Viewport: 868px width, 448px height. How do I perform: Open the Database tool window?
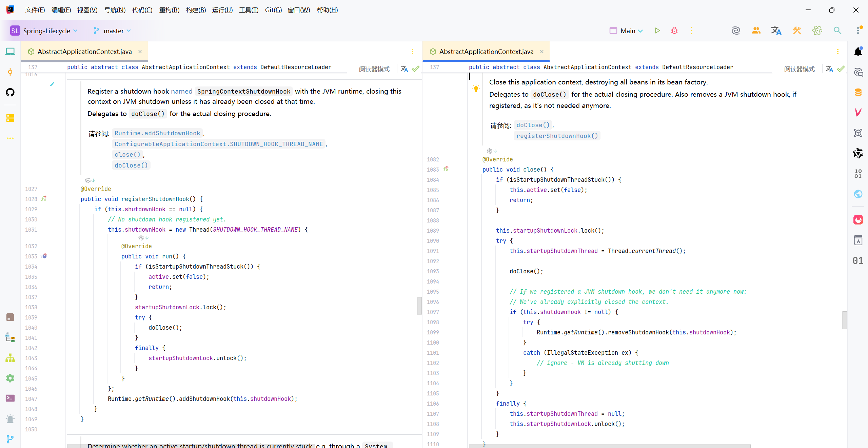tap(858, 92)
